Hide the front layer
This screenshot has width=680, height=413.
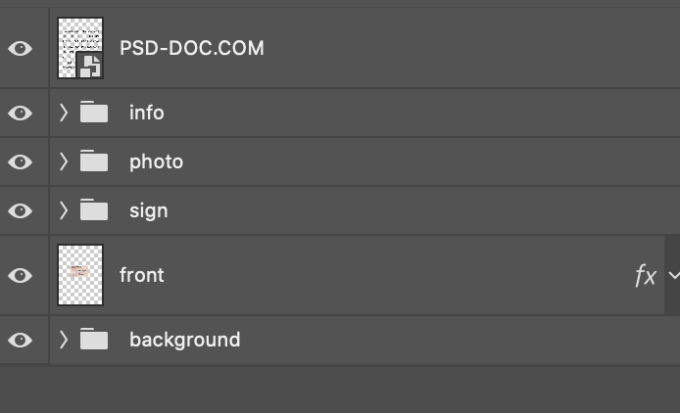[x=20, y=275]
